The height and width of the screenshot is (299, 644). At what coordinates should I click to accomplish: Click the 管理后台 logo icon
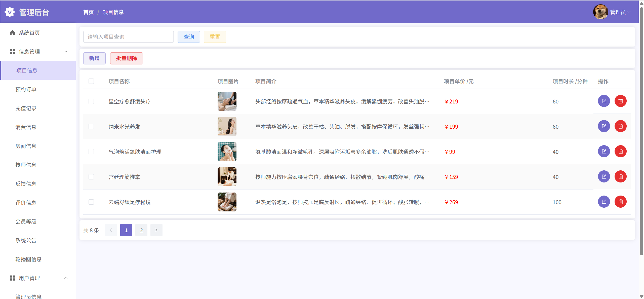pos(10,12)
